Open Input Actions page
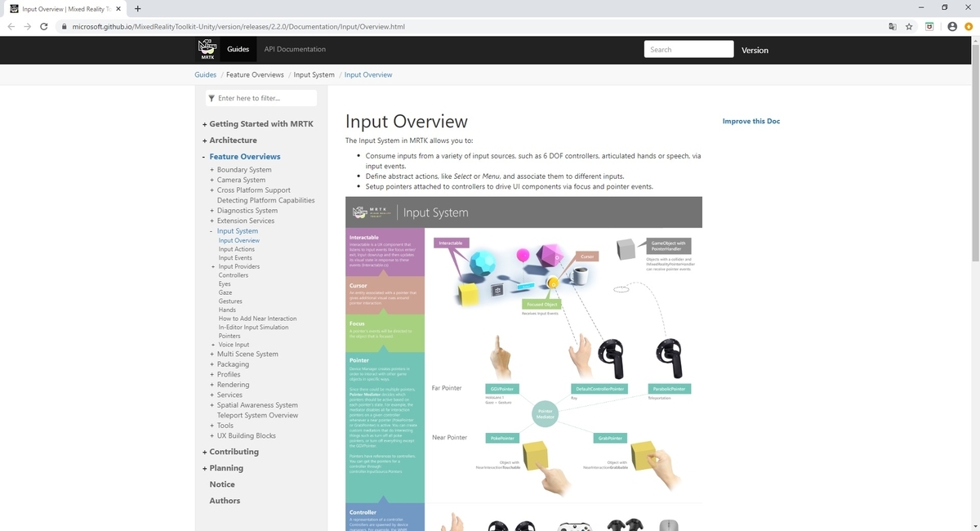 pyautogui.click(x=237, y=249)
